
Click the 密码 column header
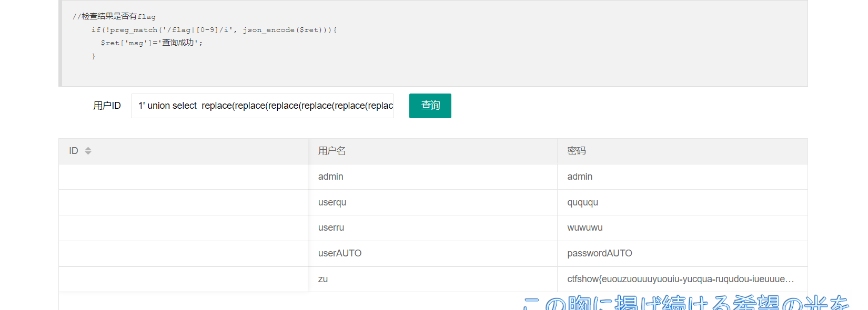682,151
